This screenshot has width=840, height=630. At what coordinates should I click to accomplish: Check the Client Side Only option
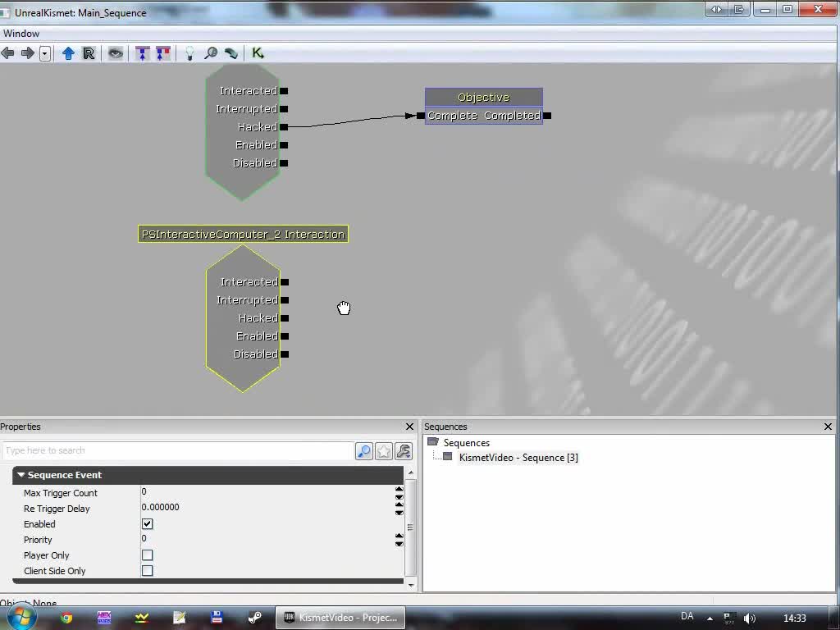tap(147, 570)
